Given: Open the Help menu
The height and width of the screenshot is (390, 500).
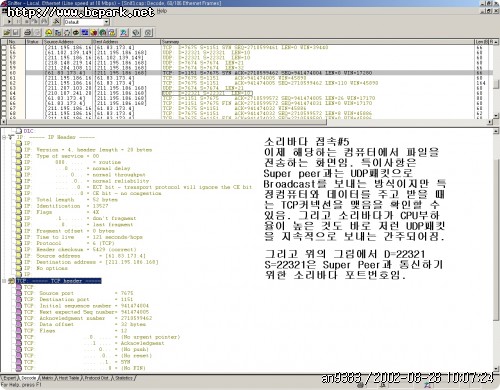Looking at the screenshot, I should pos(162,11).
